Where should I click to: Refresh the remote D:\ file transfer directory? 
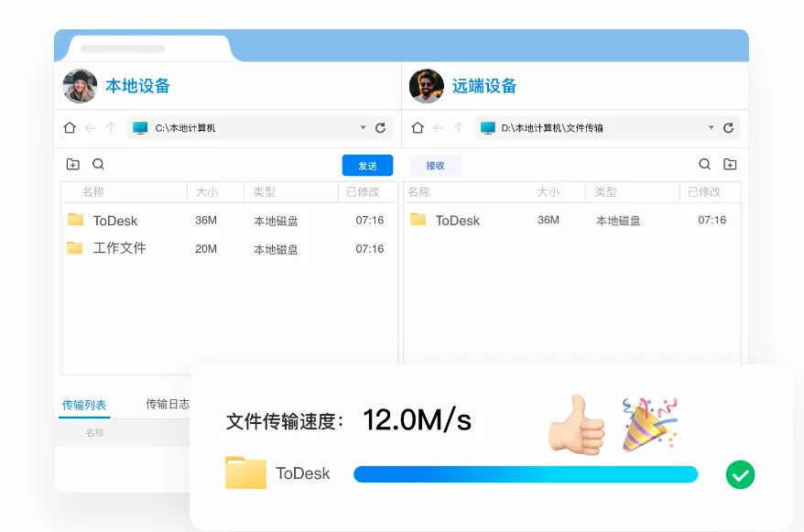[729, 128]
